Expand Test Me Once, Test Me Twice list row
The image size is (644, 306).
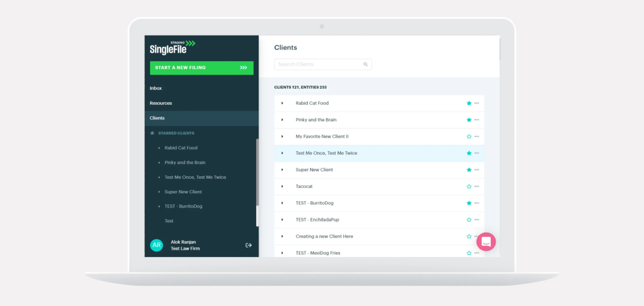(282, 153)
